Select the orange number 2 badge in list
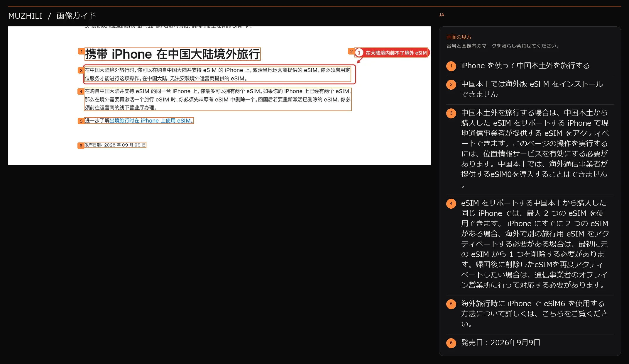The width and height of the screenshot is (629, 364). [451, 84]
